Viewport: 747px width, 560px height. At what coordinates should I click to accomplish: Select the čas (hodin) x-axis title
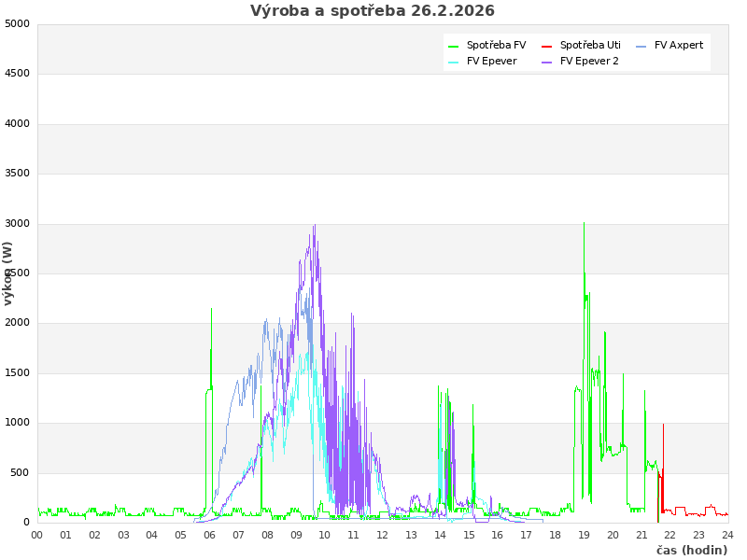point(691,550)
